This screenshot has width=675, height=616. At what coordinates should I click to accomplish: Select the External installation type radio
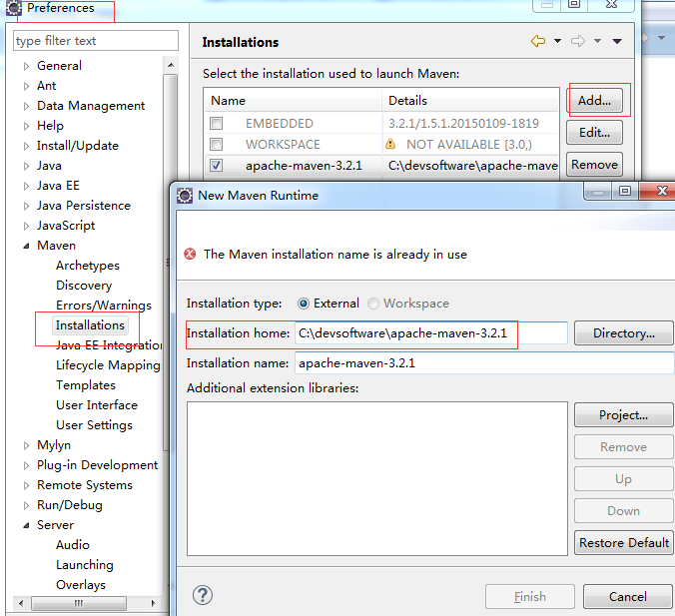pos(304,304)
